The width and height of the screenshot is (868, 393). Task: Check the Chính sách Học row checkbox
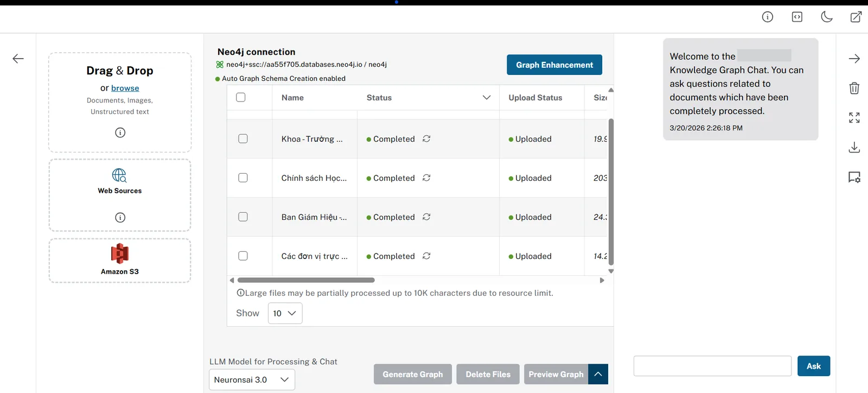click(243, 178)
